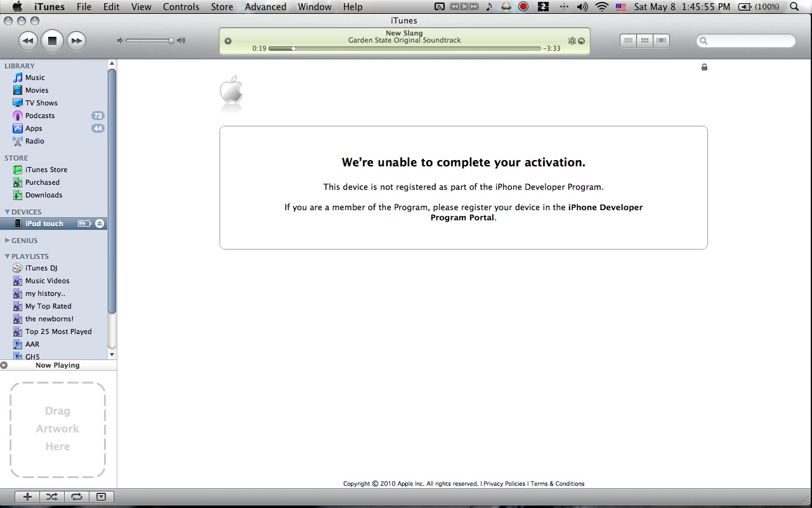This screenshot has width=812, height=508.
Task: Toggle shuffle mode
Action: [x=52, y=497]
